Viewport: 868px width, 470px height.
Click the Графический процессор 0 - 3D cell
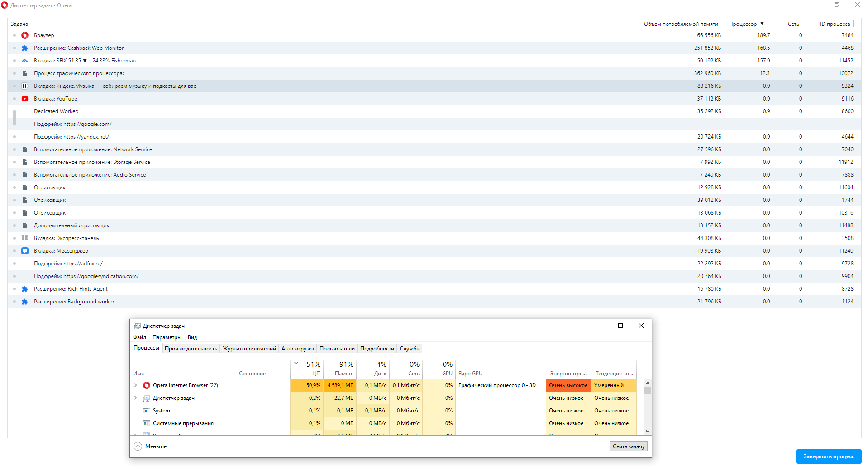point(501,385)
